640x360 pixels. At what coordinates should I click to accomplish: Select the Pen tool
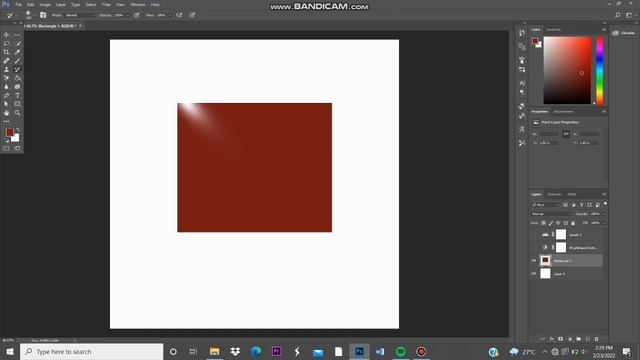point(6,96)
